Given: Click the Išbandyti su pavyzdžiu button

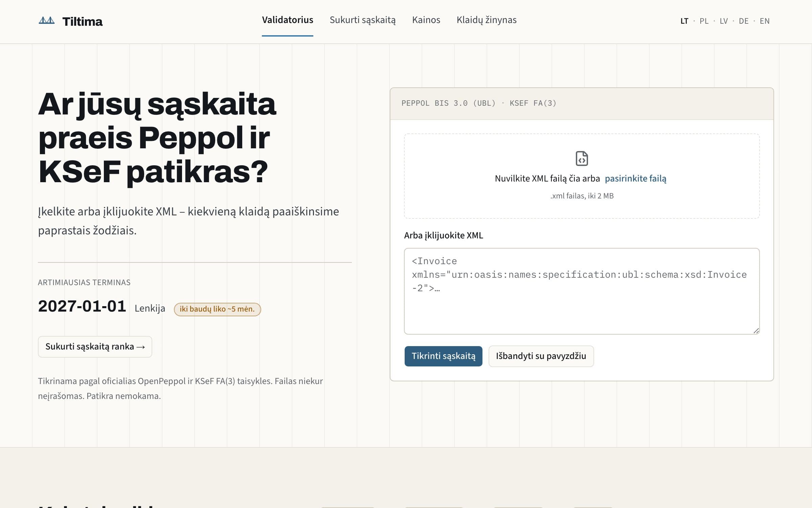Looking at the screenshot, I should 541,356.
